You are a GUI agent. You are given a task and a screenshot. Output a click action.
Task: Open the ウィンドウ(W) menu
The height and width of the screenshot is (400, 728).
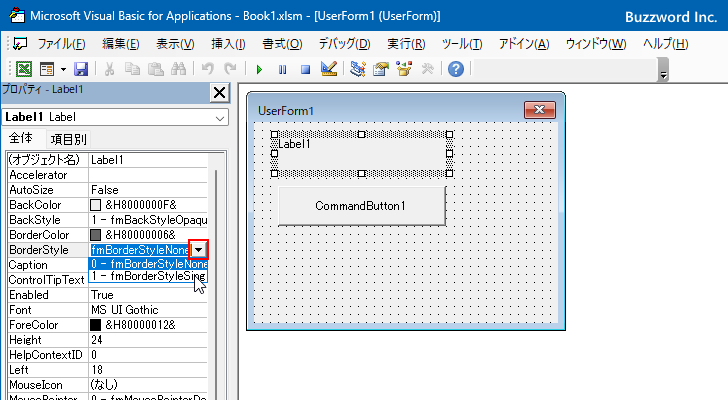(596, 44)
